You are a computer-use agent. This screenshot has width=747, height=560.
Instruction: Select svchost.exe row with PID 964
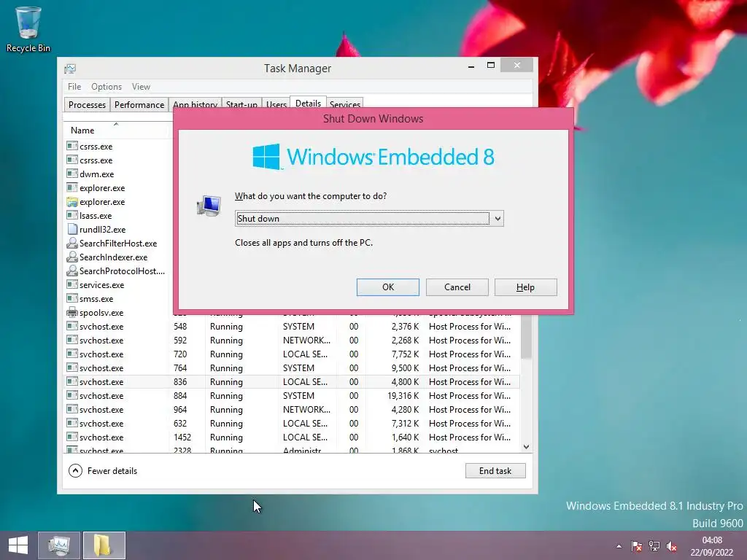click(291, 410)
